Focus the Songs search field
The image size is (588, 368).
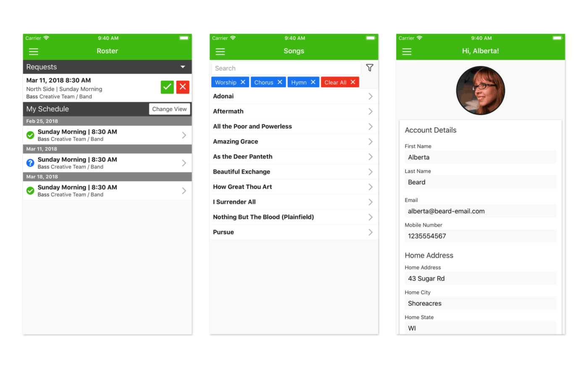(x=286, y=68)
